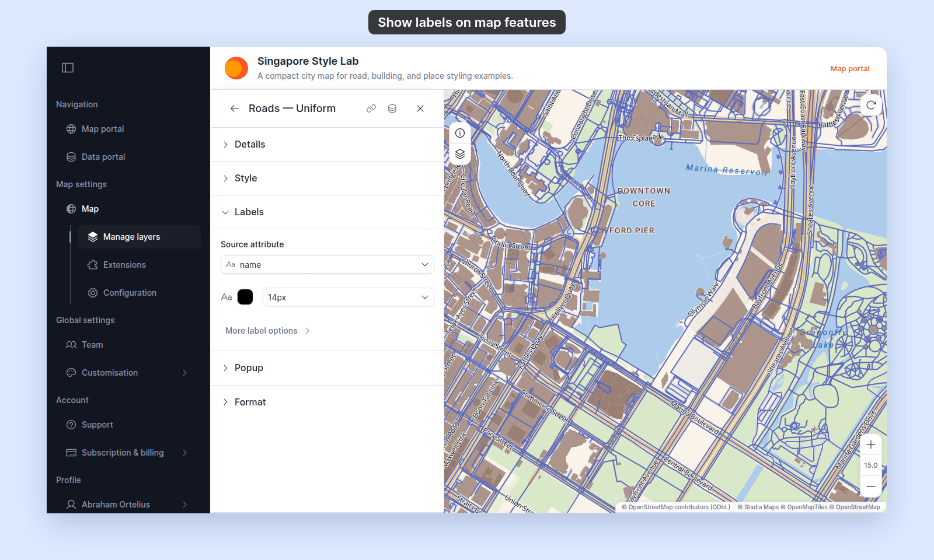Screen dimensions: 934x560
Task: Collapse the Labels section
Action: click(x=327, y=212)
